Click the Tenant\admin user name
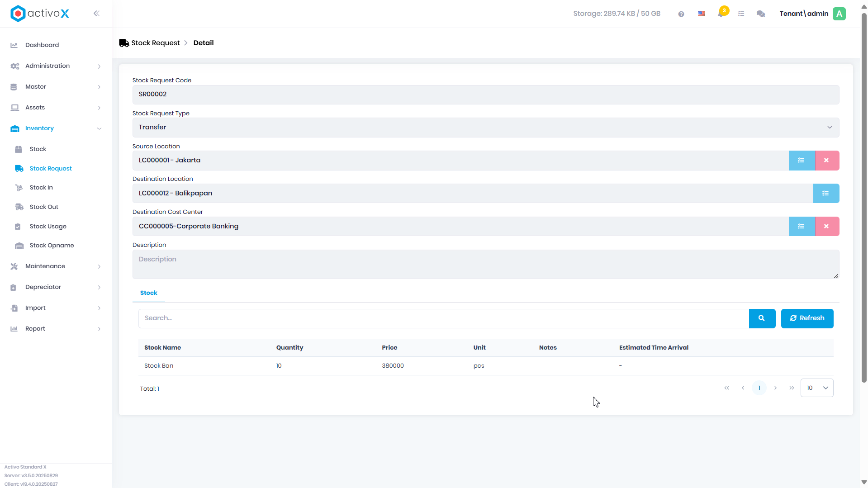 [804, 14]
